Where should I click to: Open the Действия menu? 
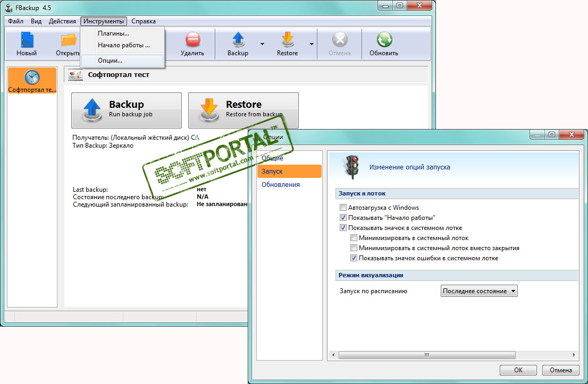coord(62,21)
